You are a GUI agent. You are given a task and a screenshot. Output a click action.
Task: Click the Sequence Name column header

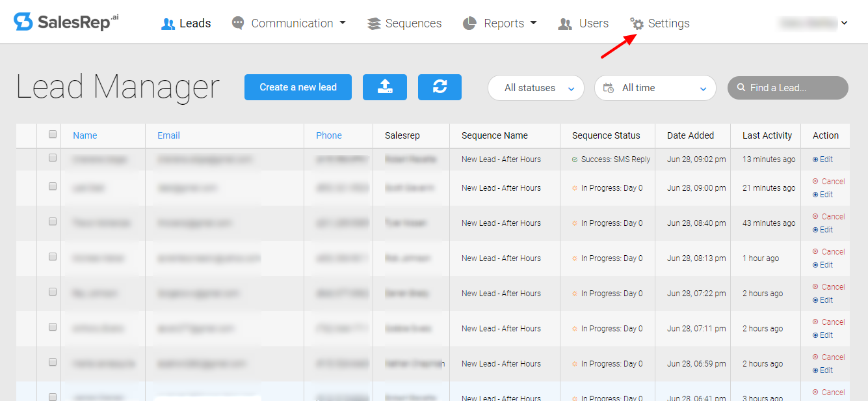tap(495, 135)
